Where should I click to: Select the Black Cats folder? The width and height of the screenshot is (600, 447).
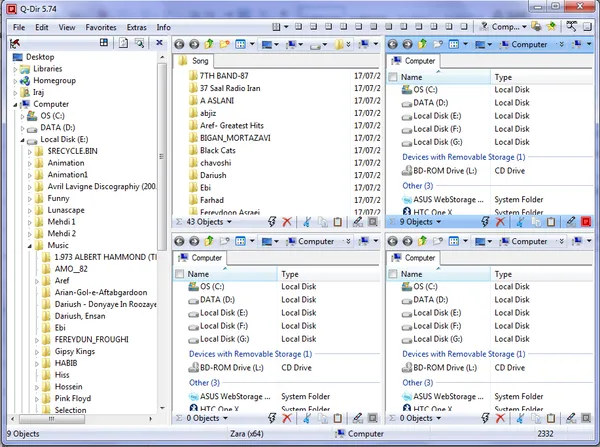(x=217, y=150)
